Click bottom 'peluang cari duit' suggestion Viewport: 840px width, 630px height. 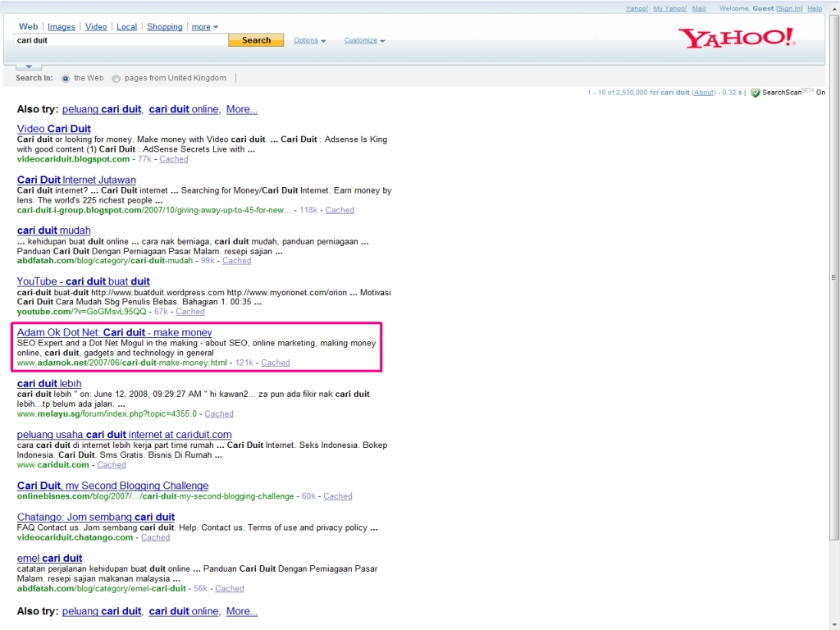(102, 611)
